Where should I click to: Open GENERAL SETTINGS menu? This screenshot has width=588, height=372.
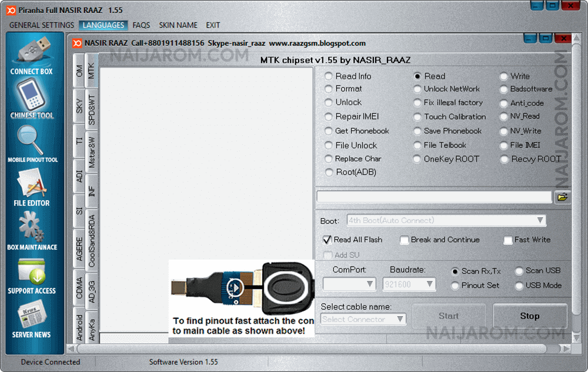[42, 25]
